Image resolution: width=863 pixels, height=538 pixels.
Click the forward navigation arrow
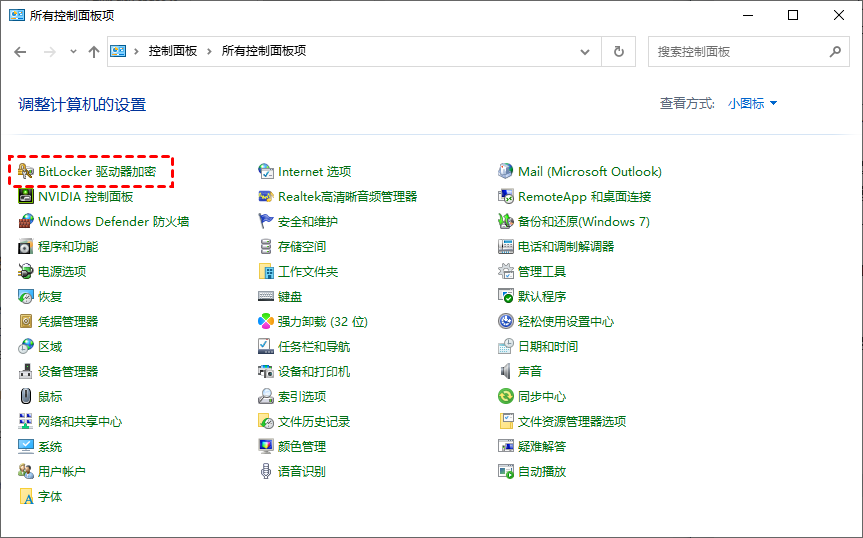[50, 52]
